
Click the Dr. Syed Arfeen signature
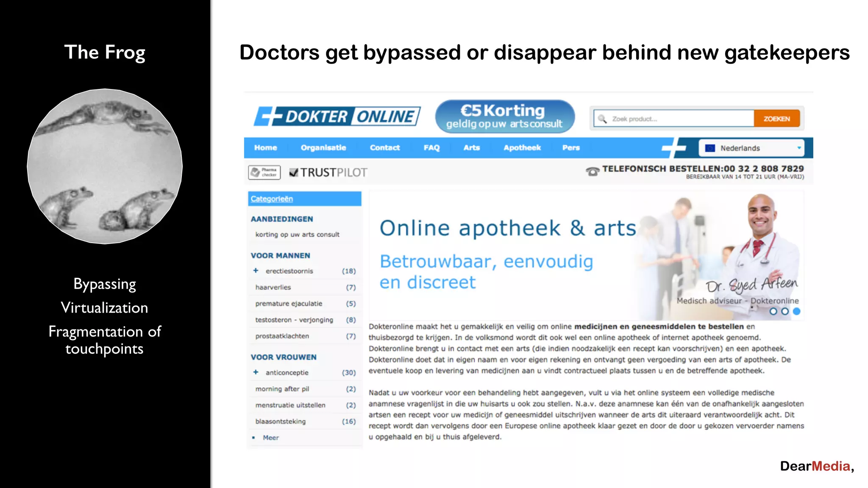751,285
